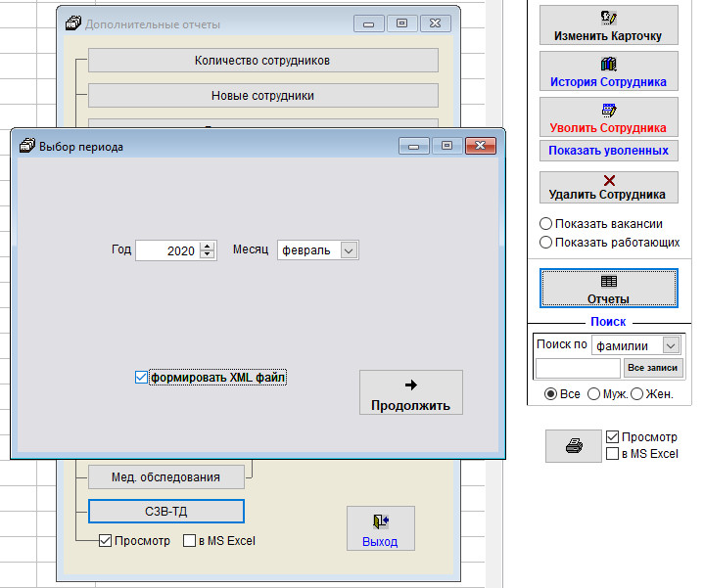Decrease year with Год spinner down arrow
The image size is (704, 588).
207,254
